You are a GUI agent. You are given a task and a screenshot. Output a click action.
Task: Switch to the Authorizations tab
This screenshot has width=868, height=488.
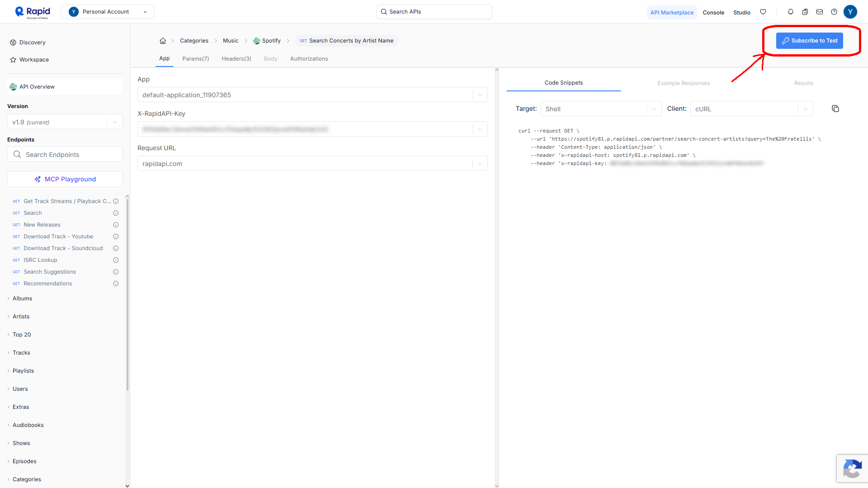[x=309, y=59]
